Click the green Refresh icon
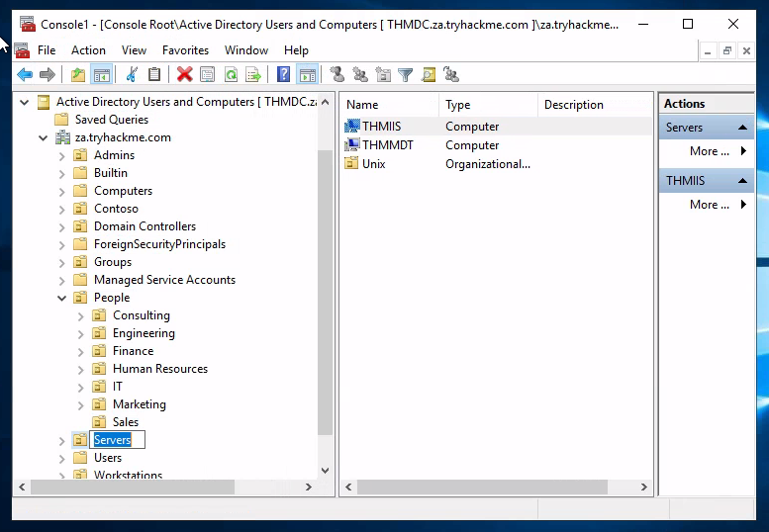The width and height of the screenshot is (769, 532). (x=231, y=75)
